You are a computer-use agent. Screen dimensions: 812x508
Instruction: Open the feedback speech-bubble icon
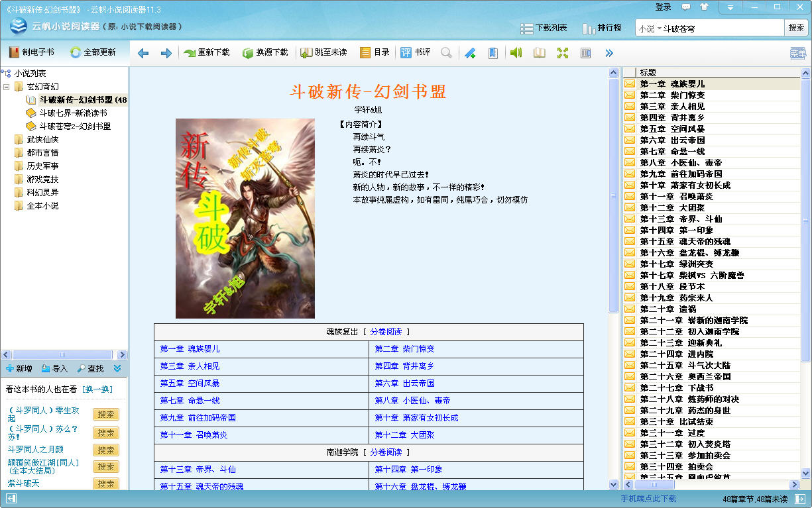point(686,7)
